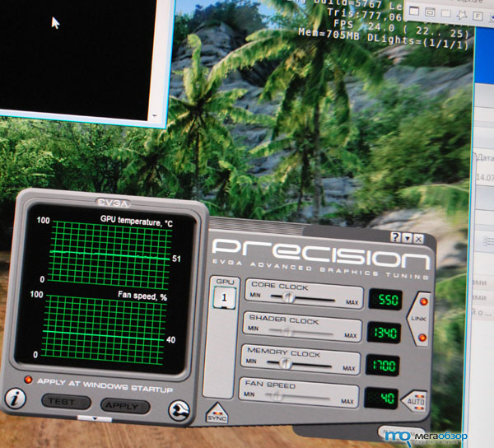Screen dimensions: 494x448
Task: Click the memory clock value 1700
Action: point(382,366)
